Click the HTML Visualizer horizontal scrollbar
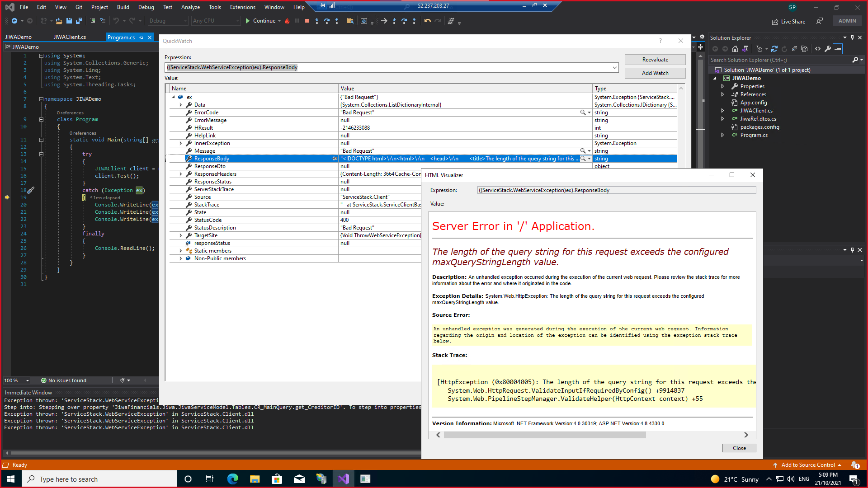The width and height of the screenshot is (868, 488). [544, 435]
